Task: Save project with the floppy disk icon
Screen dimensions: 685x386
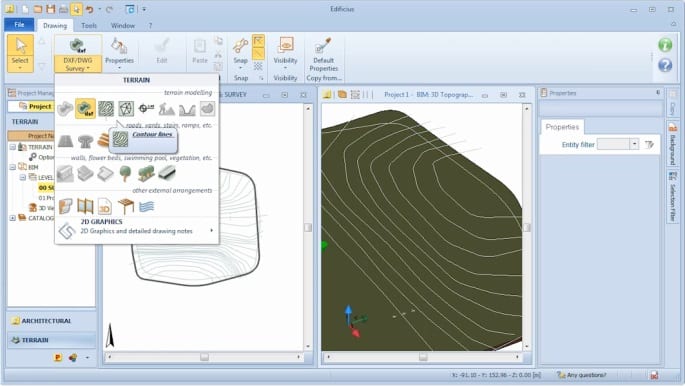Action: (x=50, y=9)
